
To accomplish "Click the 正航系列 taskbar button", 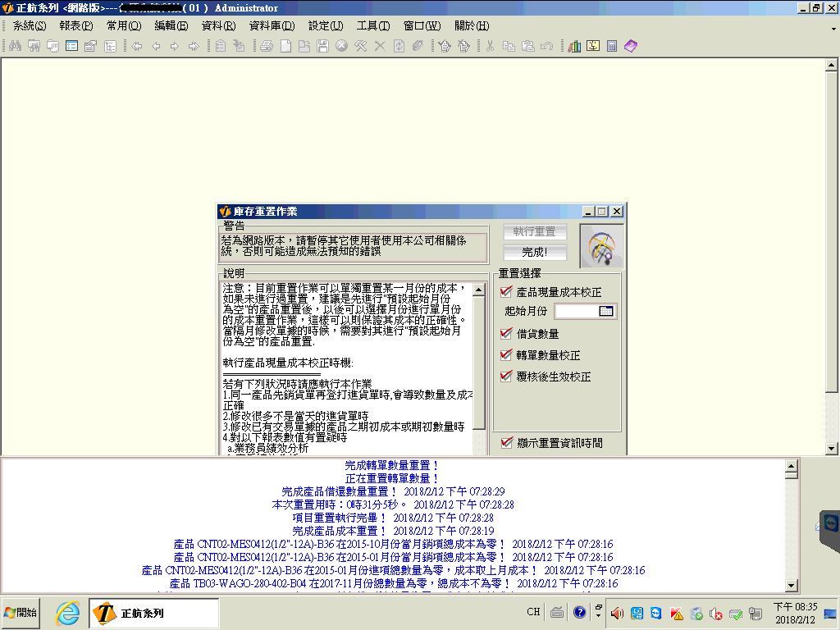I will click(x=154, y=613).
